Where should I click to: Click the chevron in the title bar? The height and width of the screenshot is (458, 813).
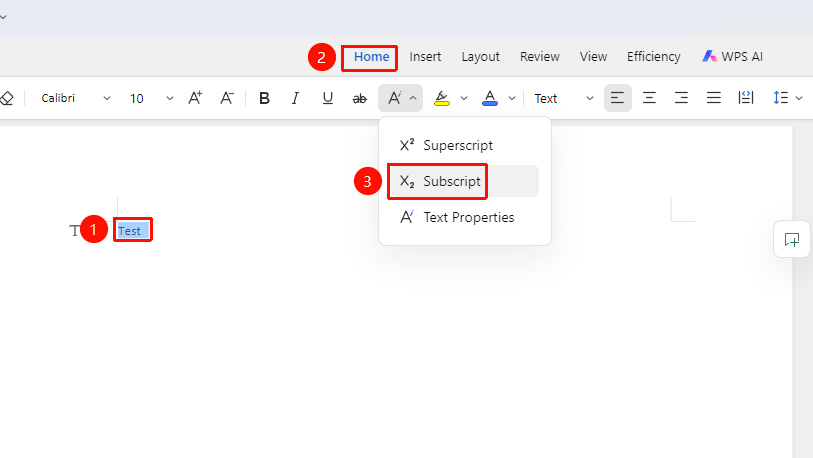pyautogui.click(x=3, y=17)
